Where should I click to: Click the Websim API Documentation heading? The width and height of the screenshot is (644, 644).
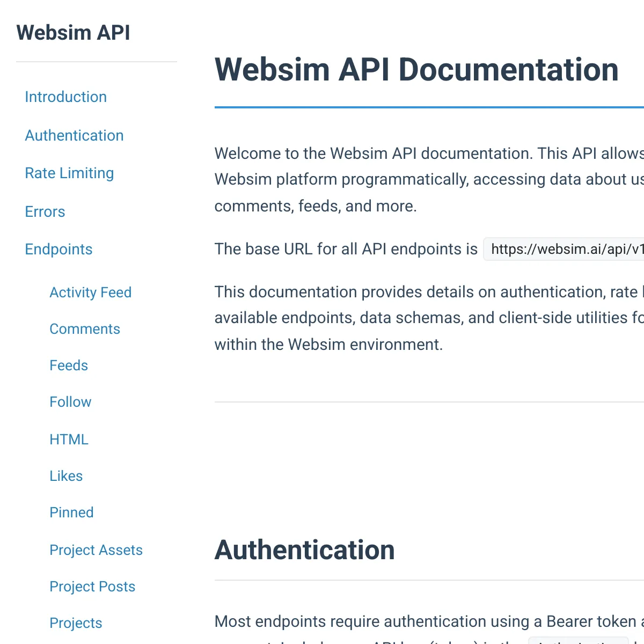pos(416,69)
